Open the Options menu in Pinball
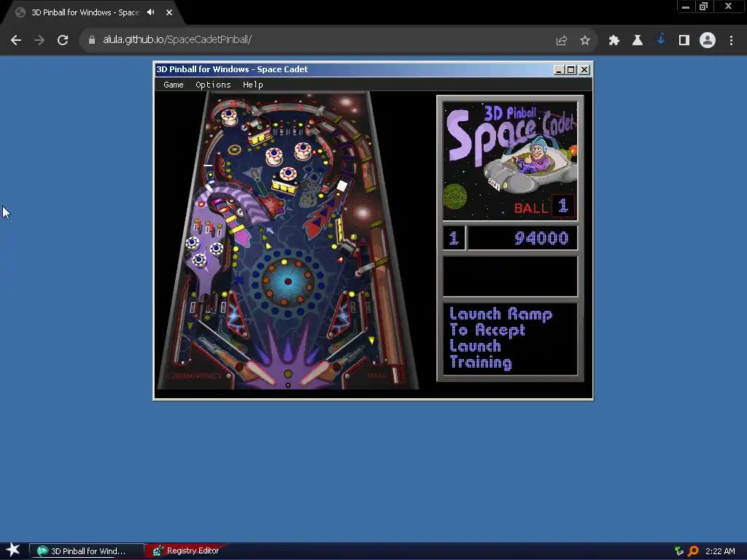 (x=213, y=85)
